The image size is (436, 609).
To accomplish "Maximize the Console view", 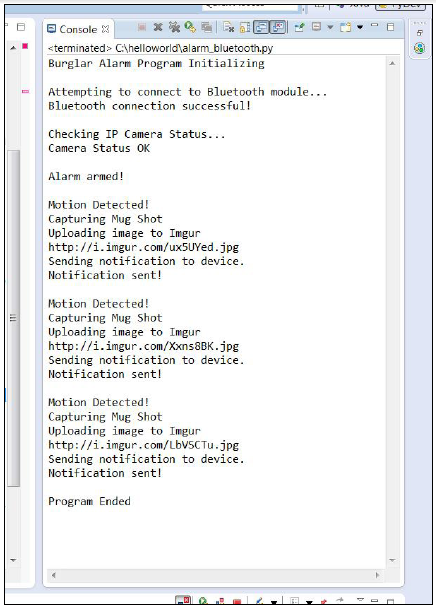I will [391, 26].
